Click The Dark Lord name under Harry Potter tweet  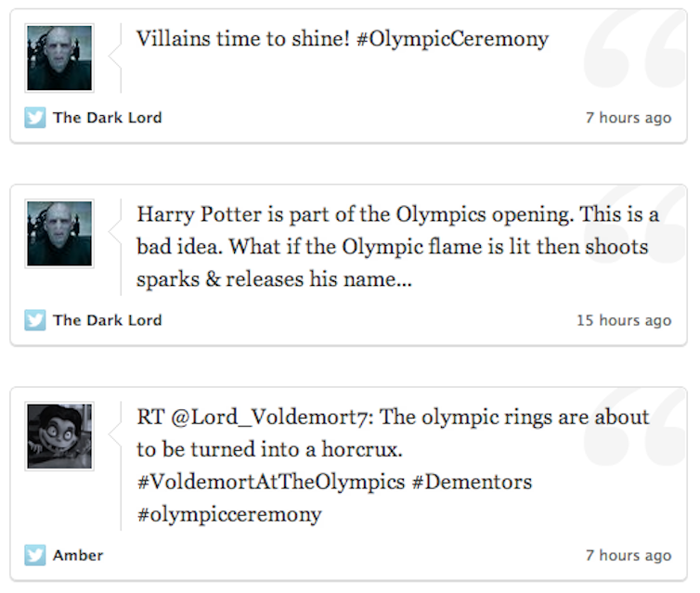(107, 320)
